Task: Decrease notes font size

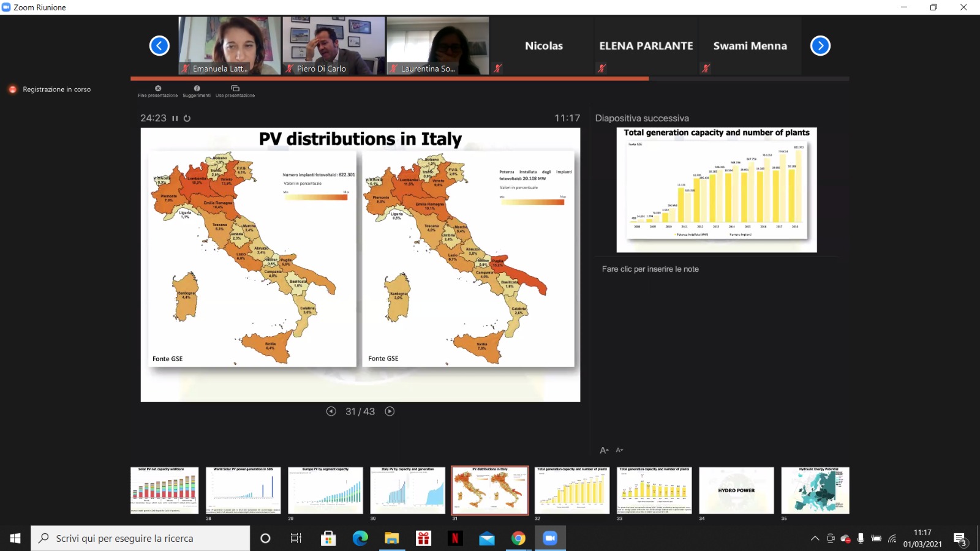Action: [619, 450]
